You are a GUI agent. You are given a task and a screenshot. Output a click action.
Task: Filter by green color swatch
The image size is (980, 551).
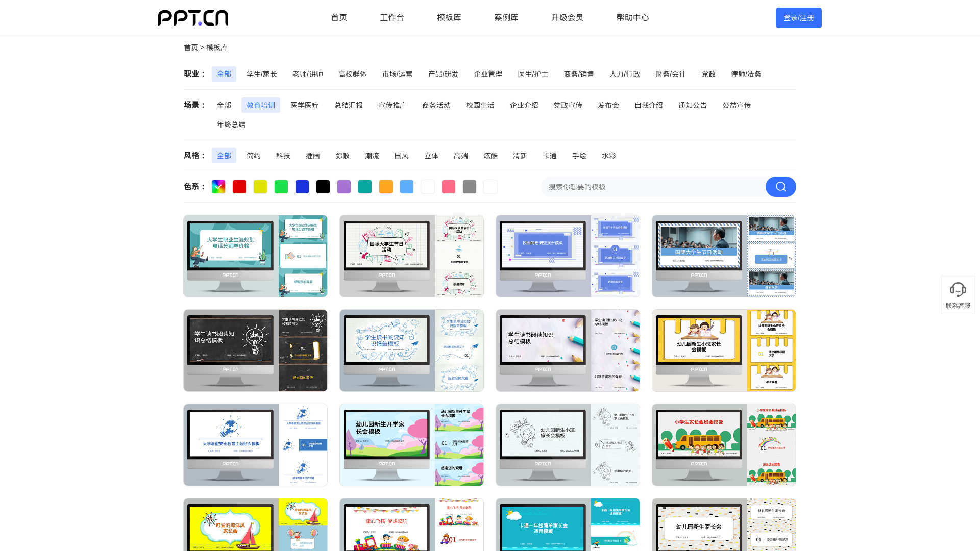pos(281,187)
